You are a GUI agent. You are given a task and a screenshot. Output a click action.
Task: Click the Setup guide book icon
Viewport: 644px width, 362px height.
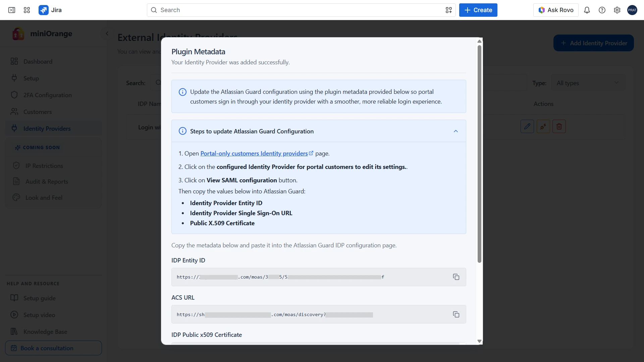point(14,298)
